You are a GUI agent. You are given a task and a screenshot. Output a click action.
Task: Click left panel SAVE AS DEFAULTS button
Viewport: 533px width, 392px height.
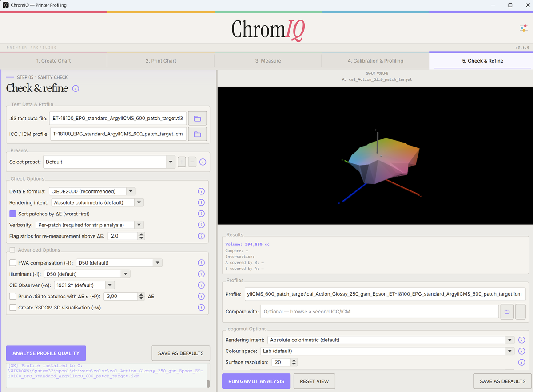(x=181, y=353)
